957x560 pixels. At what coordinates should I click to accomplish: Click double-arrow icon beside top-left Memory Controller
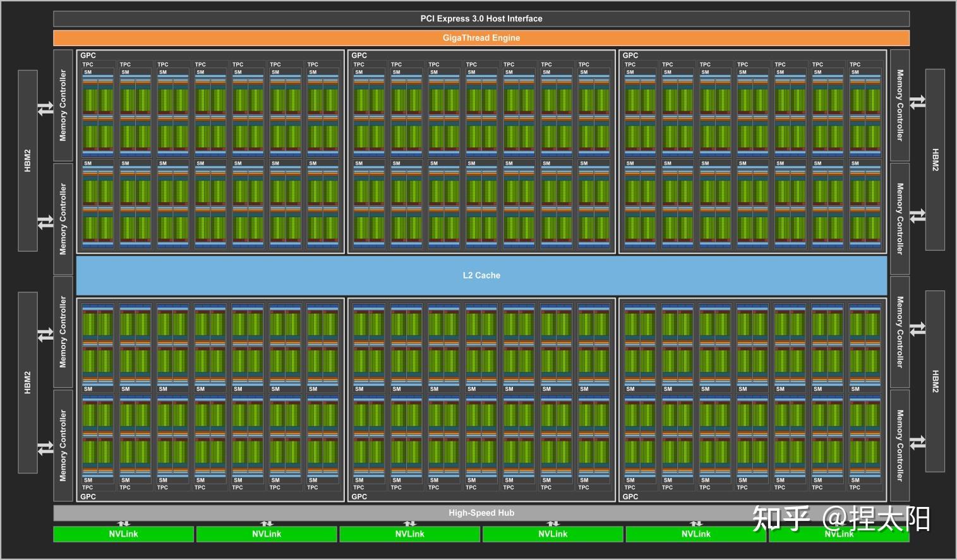[x=45, y=109]
